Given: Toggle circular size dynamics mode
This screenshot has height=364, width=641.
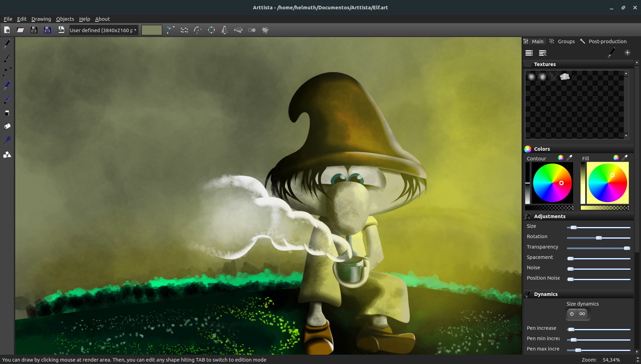Looking at the screenshot, I should (x=571, y=314).
